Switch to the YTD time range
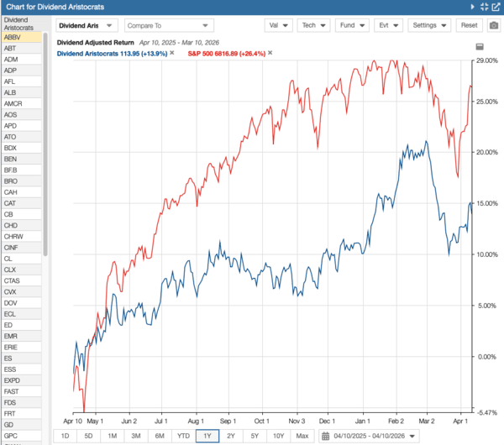The height and width of the screenshot is (445, 504). [182, 436]
